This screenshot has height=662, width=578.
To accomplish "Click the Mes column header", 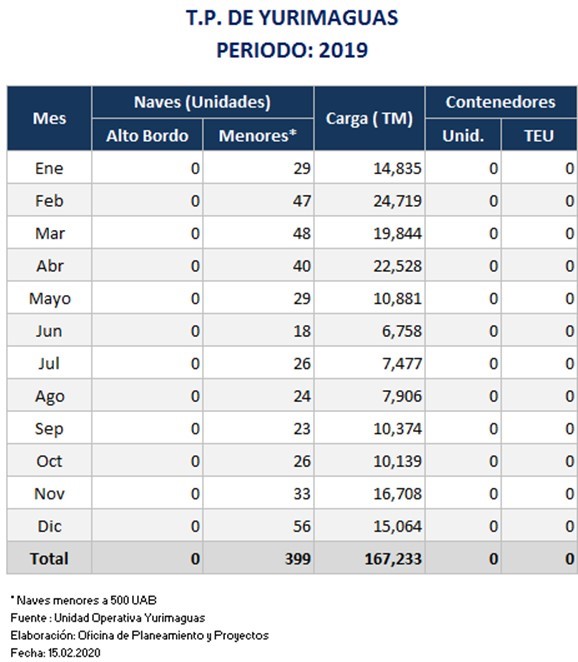I will pyautogui.click(x=49, y=118).
